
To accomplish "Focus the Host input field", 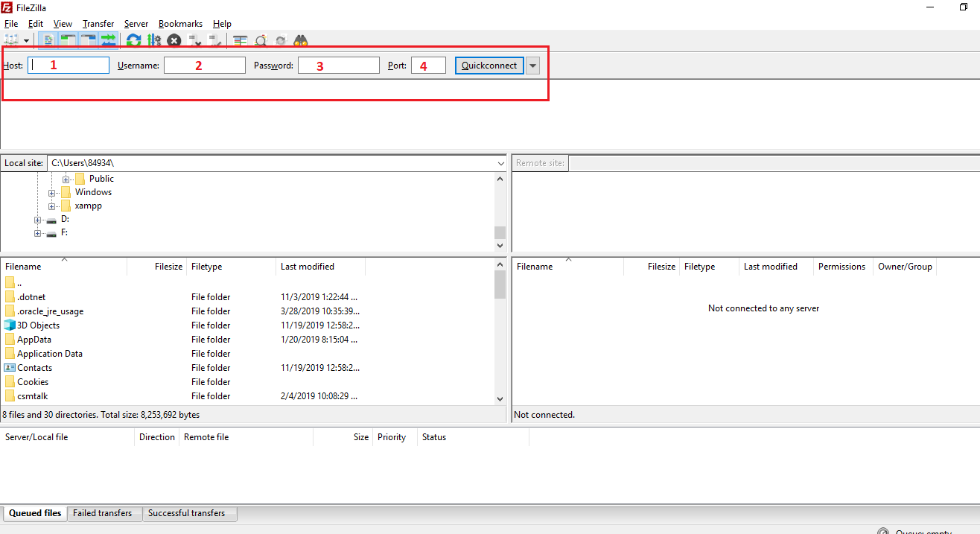I will 69,66.
